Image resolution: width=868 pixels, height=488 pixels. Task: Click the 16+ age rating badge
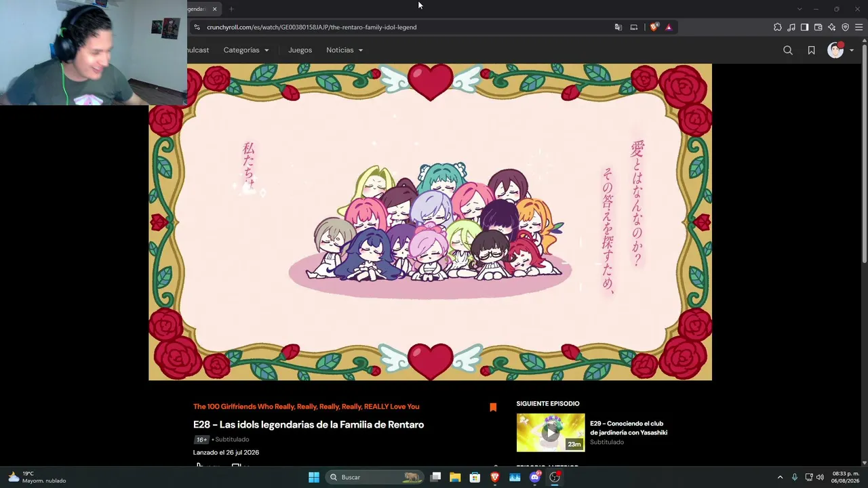point(201,440)
